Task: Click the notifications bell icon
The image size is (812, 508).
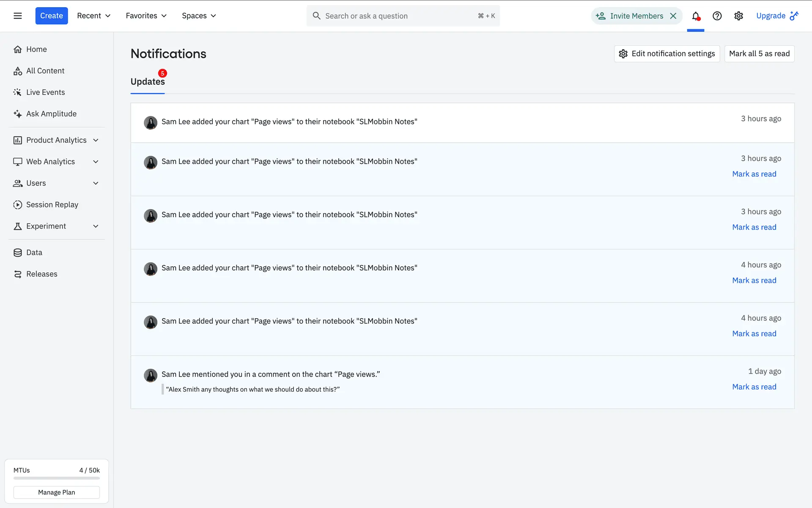Action: click(x=695, y=16)
